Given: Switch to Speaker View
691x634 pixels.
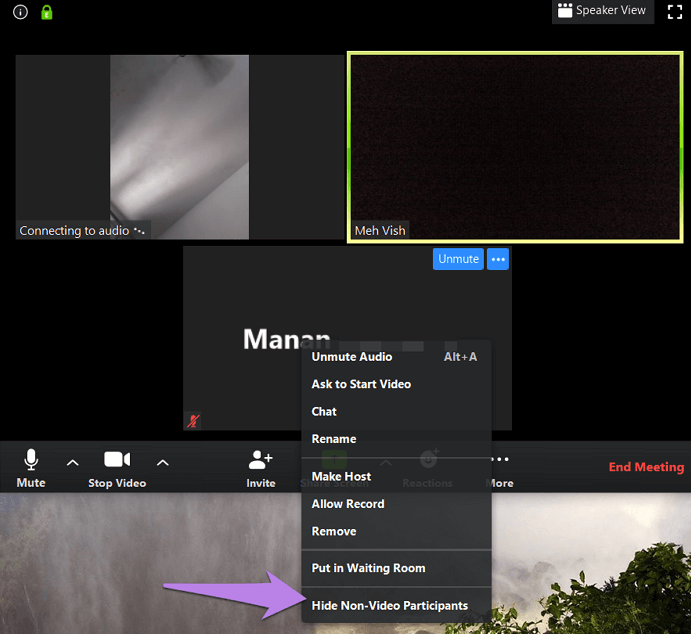Looking at the screenshot, I should point(602,11).
